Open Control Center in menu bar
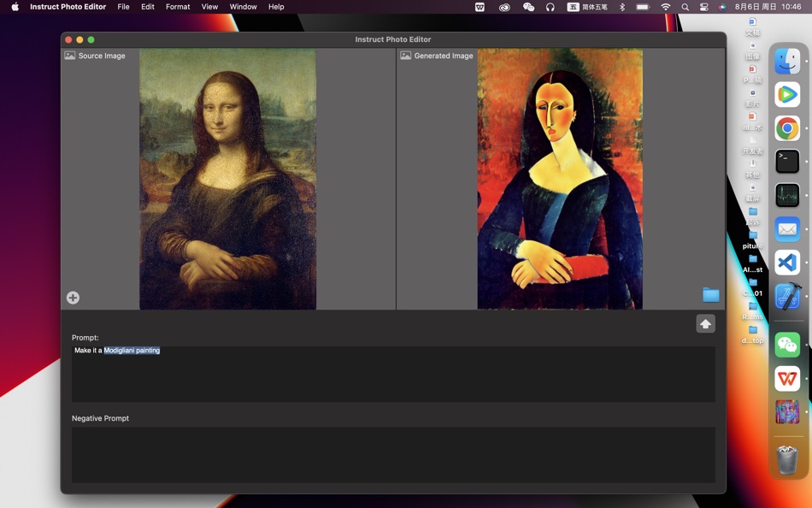812x508 pixels. coord(703,7)
